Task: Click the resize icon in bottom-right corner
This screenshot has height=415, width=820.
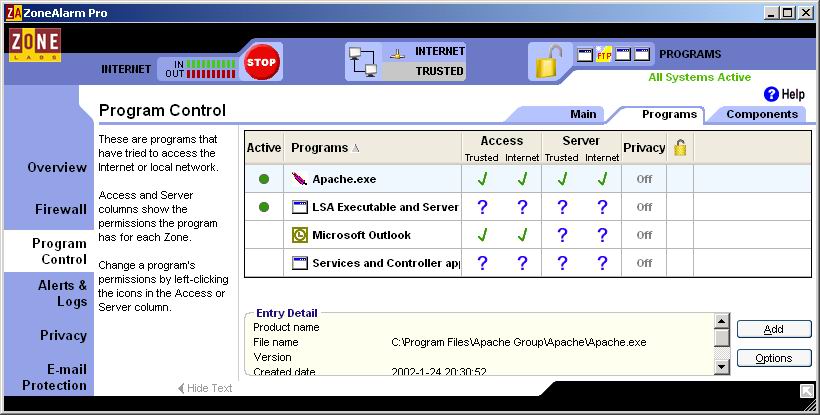Action: [806, 390]
